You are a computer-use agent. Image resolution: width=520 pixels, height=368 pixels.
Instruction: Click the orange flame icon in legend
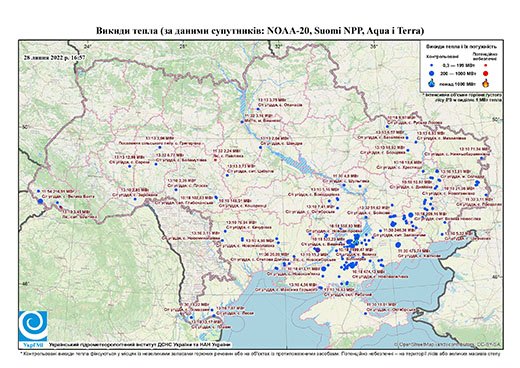coord(485,83)
